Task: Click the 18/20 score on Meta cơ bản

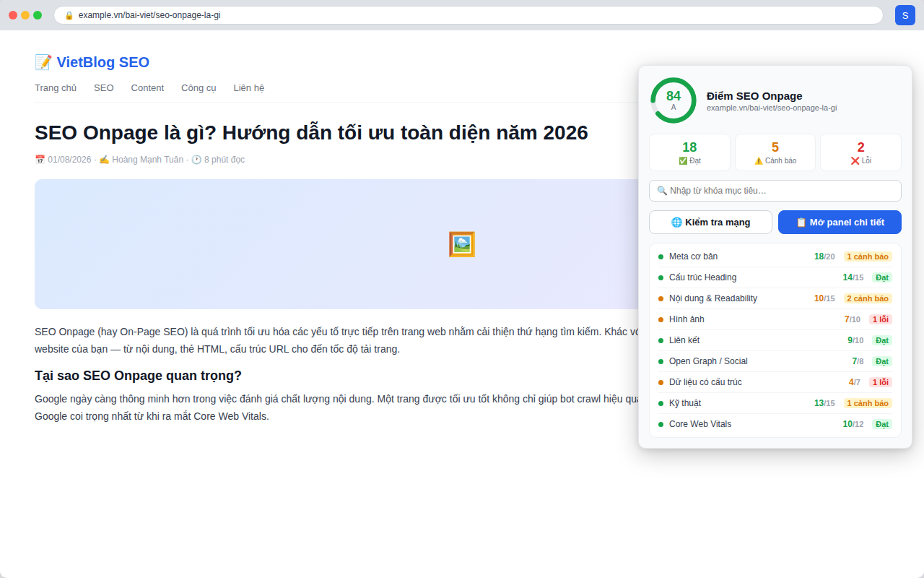Action: pos(824,256)
